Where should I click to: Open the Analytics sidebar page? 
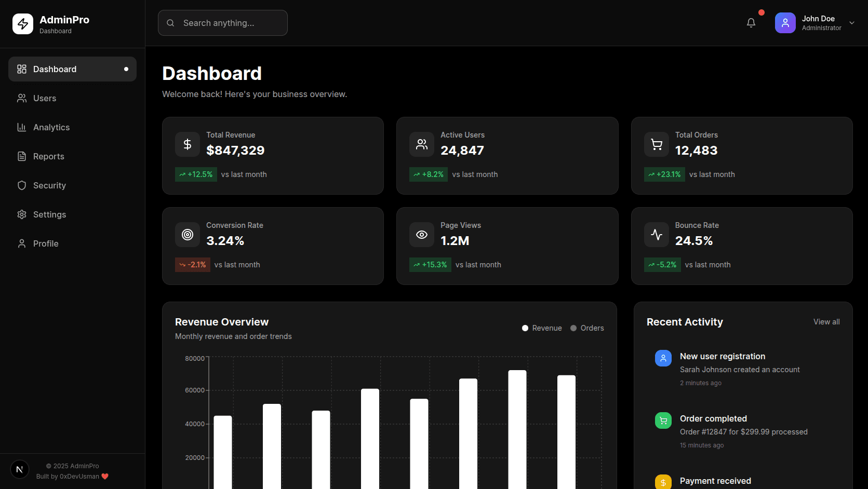coord(51,127)
